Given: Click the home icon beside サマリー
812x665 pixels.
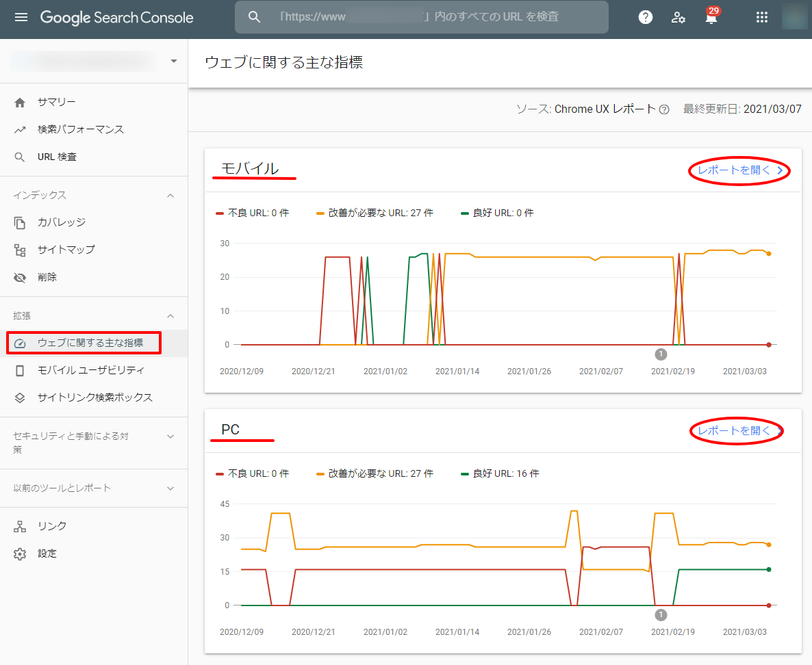Looking at the screenshot, I should pyautogui.click(x=20, y=103).
